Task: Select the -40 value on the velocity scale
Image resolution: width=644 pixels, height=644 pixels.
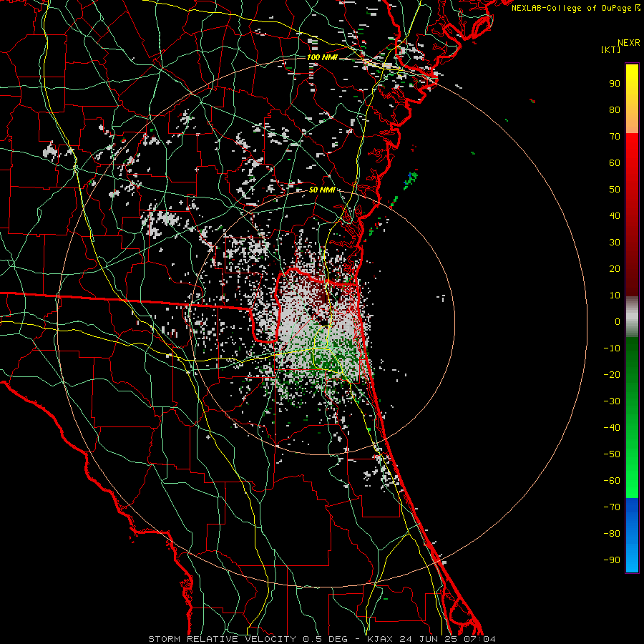Action: pos(612,428)
